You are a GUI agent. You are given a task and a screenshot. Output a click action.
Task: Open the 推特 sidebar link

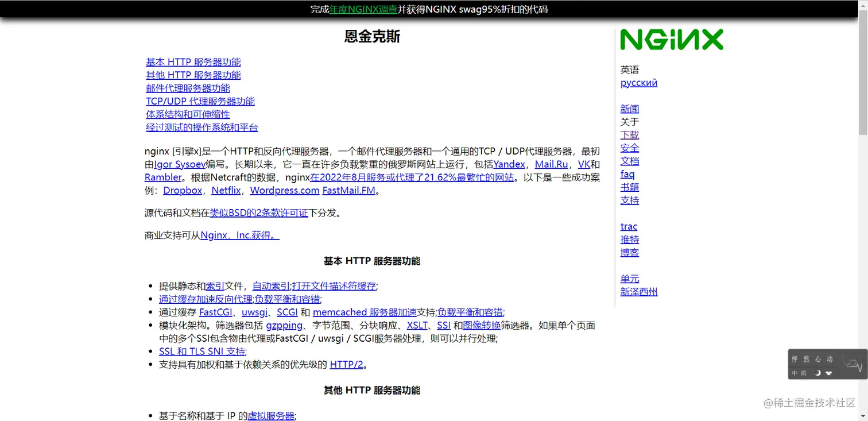click(x=630, y=240)
